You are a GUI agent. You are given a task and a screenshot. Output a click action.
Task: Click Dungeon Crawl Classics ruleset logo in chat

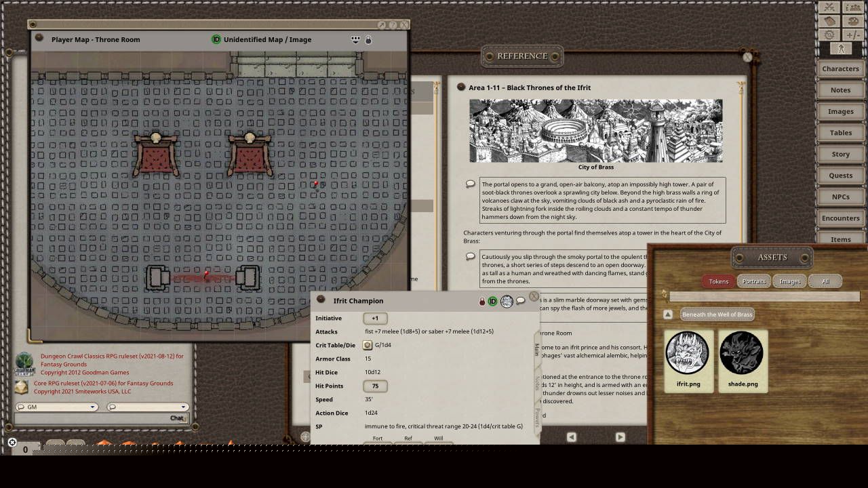(x=24, y=363)
